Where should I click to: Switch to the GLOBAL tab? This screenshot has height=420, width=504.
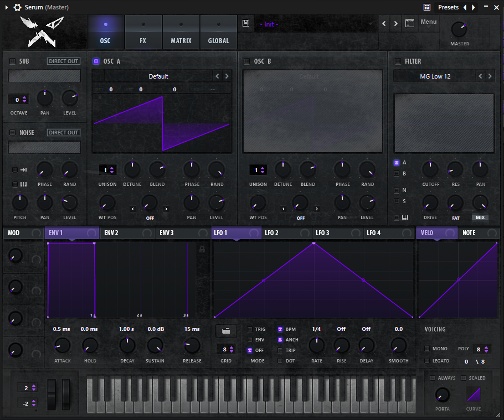point(219,32)
